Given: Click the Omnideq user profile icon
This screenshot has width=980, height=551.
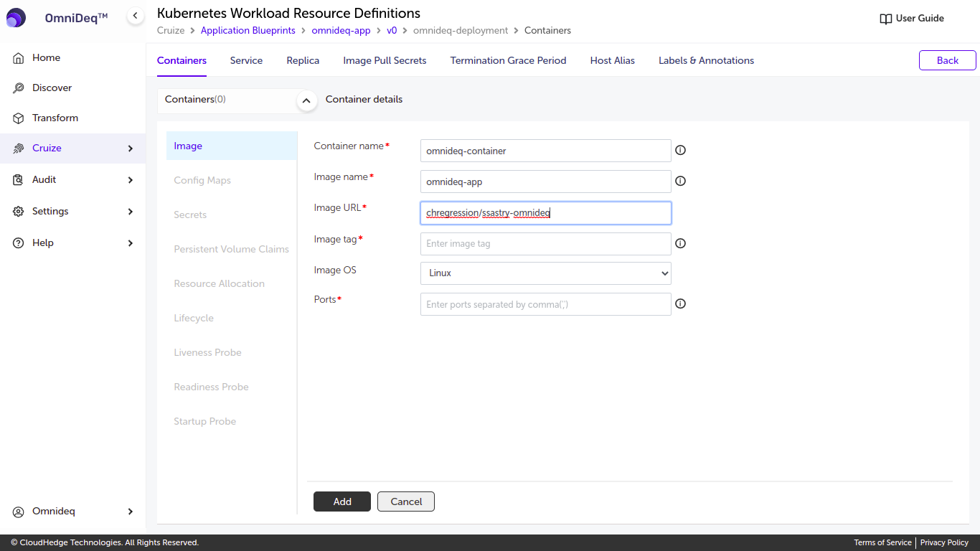Looking at the screenshot, I should pos(19,512).
